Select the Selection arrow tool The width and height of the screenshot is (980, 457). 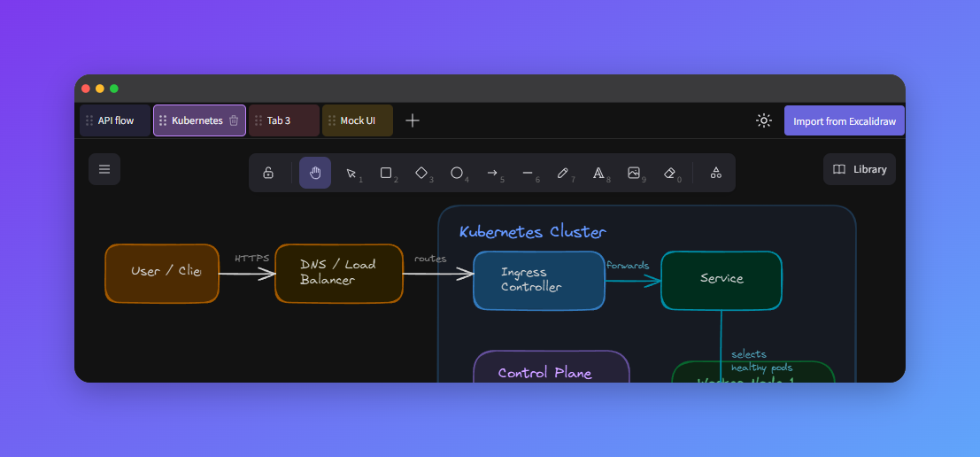(351, 174)
